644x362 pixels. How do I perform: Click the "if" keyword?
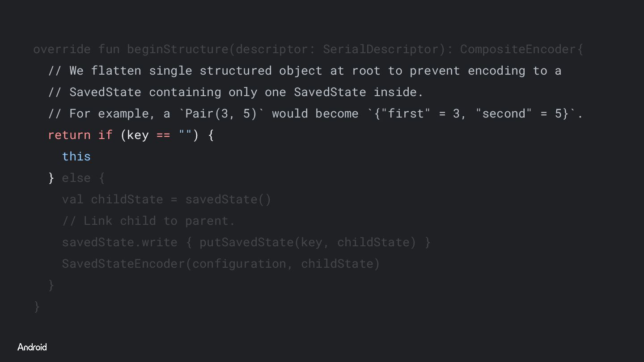point(106,135)
